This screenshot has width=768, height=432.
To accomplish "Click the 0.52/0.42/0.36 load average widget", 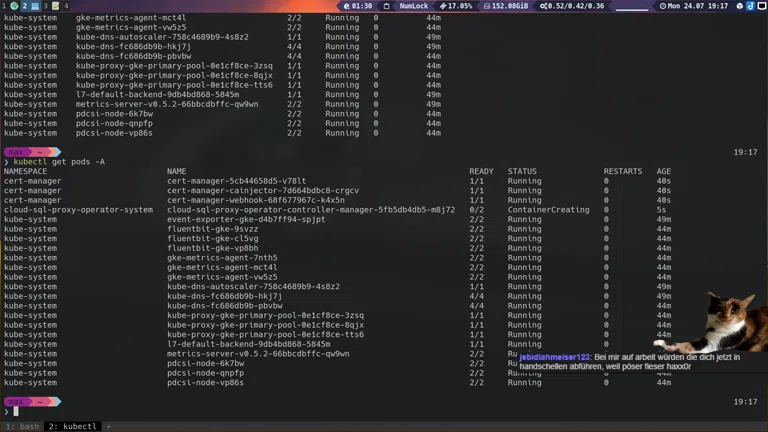I will (x=575, y=6).
